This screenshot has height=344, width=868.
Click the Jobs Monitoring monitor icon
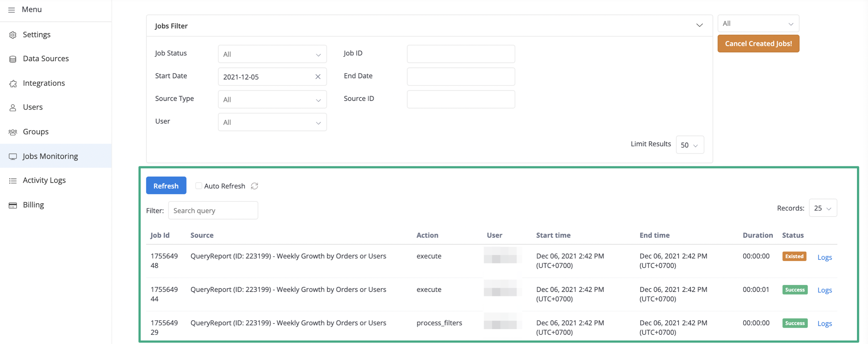13,156
